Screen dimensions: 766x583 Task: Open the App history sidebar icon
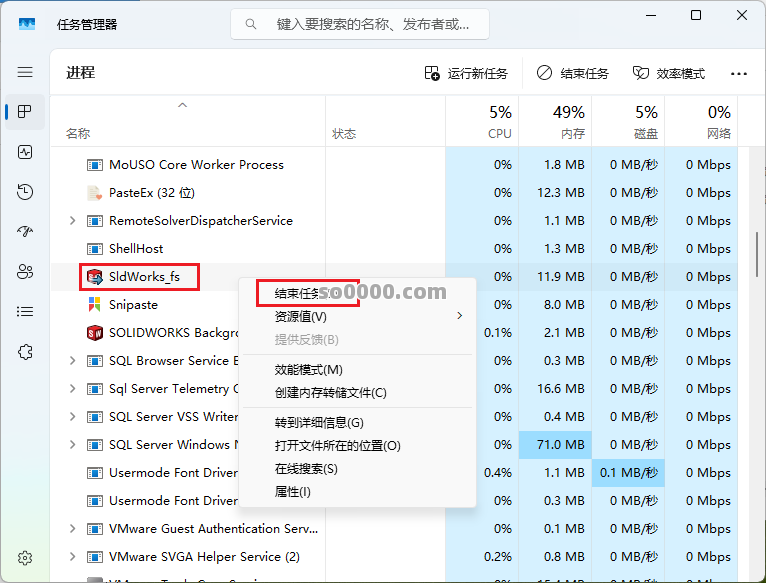click(25, 192)
